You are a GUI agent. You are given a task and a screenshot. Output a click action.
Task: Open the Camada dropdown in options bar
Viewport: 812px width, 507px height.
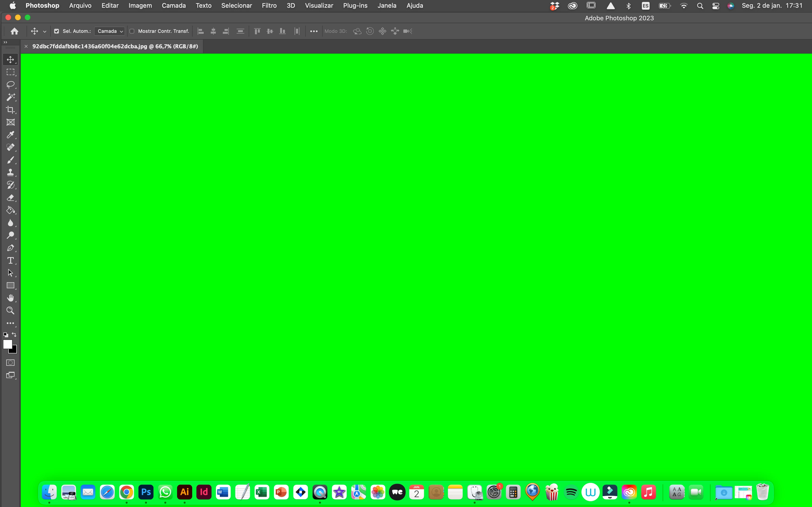[x=110, y=31]
